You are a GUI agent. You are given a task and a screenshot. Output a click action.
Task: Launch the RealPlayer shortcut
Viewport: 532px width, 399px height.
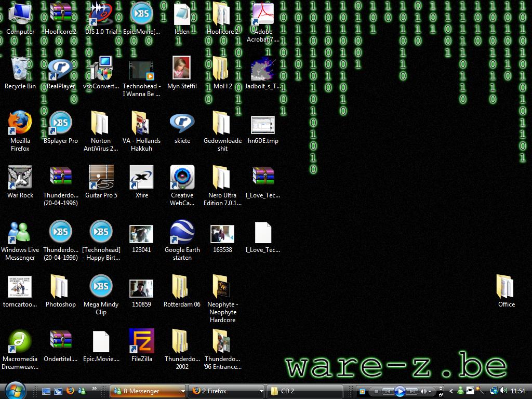[61, 73]
